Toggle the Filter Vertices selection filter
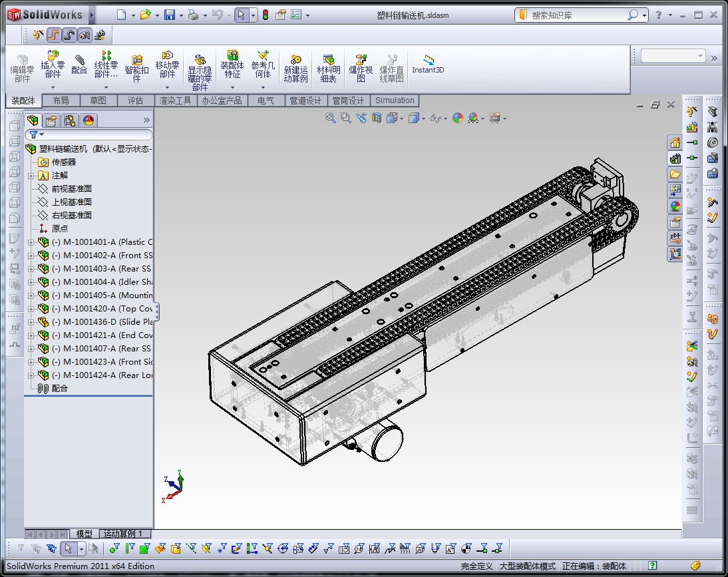728x577 pixels. pyautogui.click(x=114, y=548)
